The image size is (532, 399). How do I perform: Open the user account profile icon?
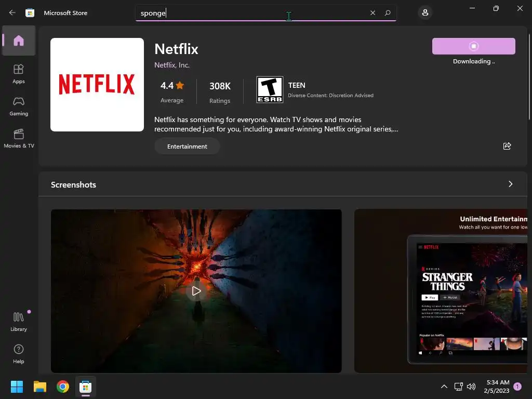pos(425,13)
